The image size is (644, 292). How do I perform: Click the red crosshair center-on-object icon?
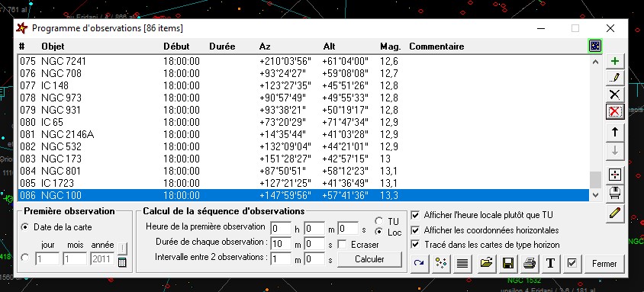(615, 175)
